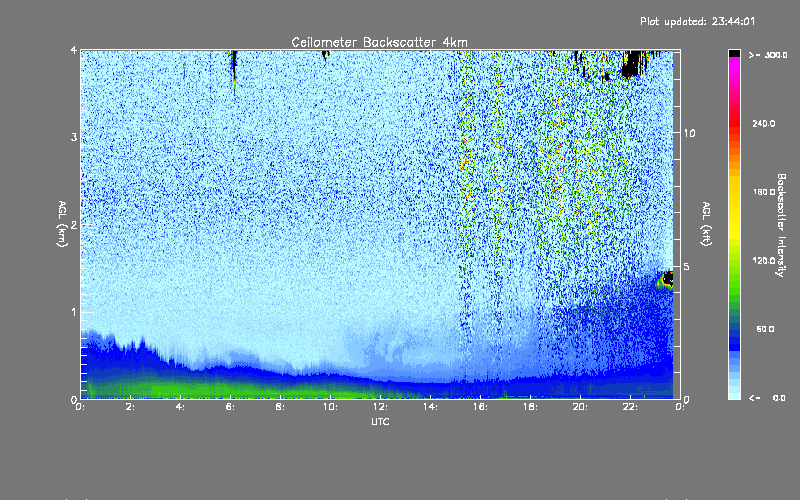Click the "60.0" color bar value
Screen dimensions: 800x500
pos(765,329)
